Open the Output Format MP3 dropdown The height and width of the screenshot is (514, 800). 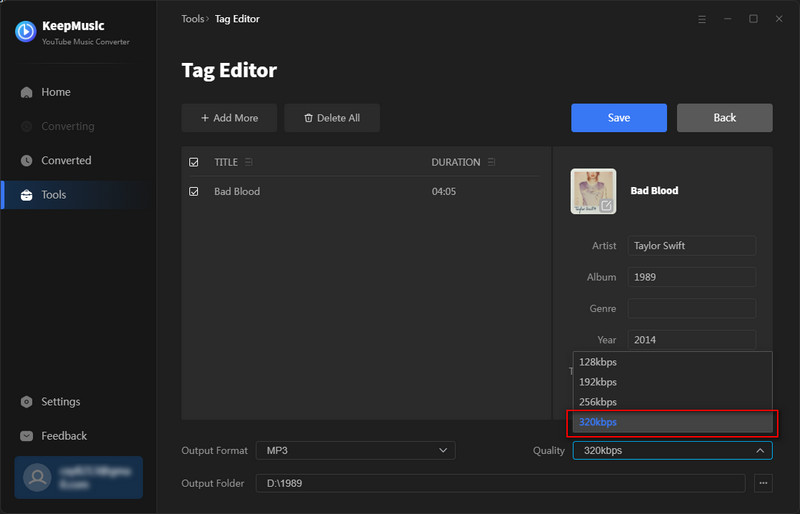coord(356,451)
